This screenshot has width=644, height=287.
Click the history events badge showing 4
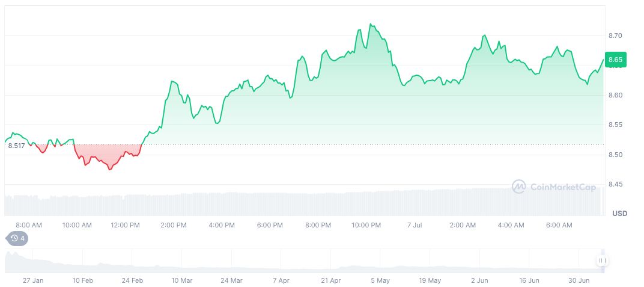pyautogui.click(x=17, y=238)
